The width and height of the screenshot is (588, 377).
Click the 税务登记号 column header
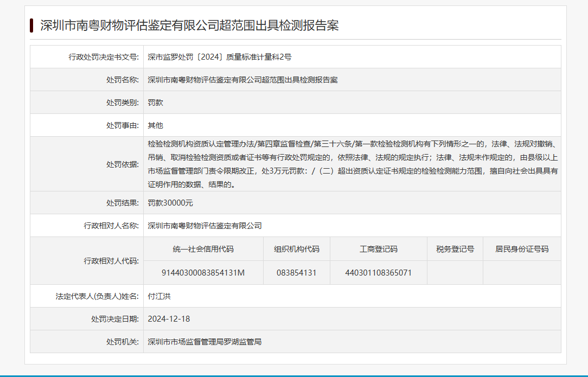click(455, 249)
